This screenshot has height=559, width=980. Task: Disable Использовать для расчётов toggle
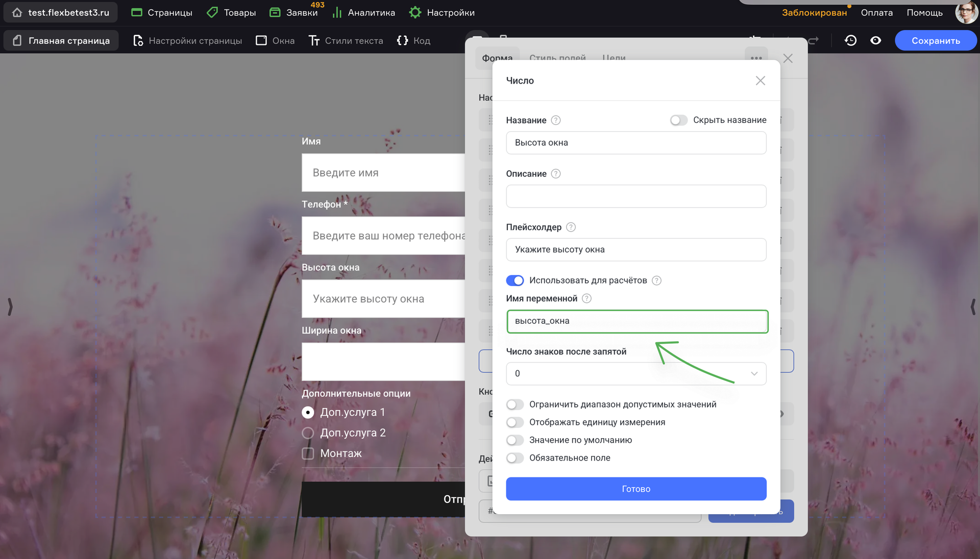click(514, 281)
